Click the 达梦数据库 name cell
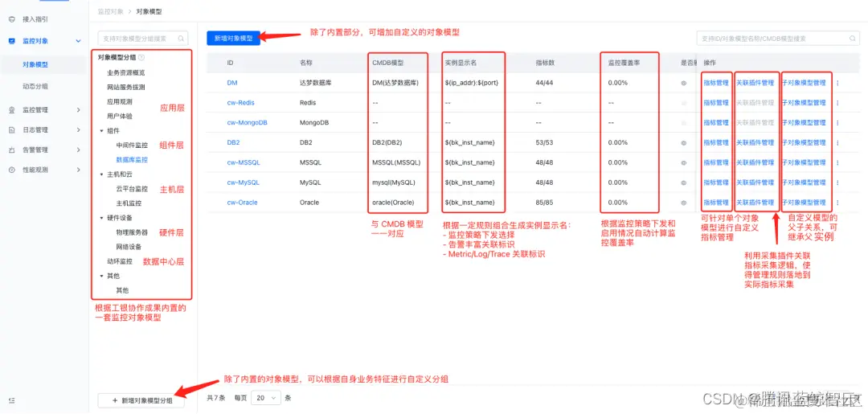Image resolution: width=868 pixels, height=414 pixels. coord(316,83)
